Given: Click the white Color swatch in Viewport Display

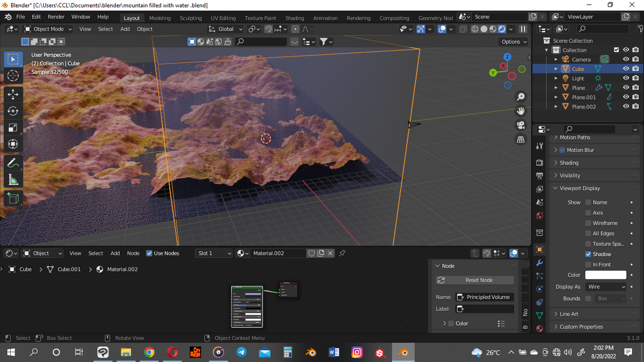Looking at the screenshot, I should tap(606, 275).
